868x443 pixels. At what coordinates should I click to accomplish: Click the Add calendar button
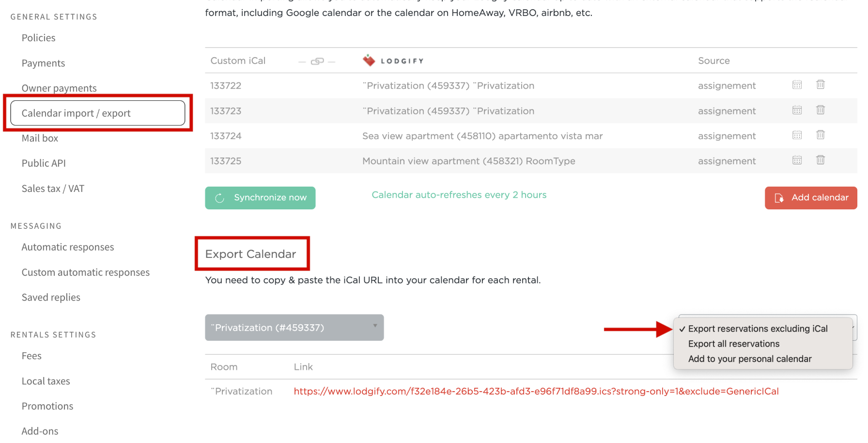tap(810, 198)
